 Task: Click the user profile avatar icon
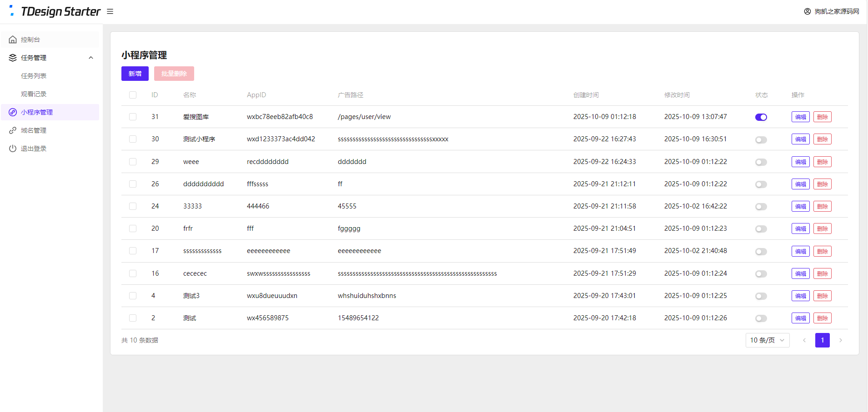click(x=807, y=11)
